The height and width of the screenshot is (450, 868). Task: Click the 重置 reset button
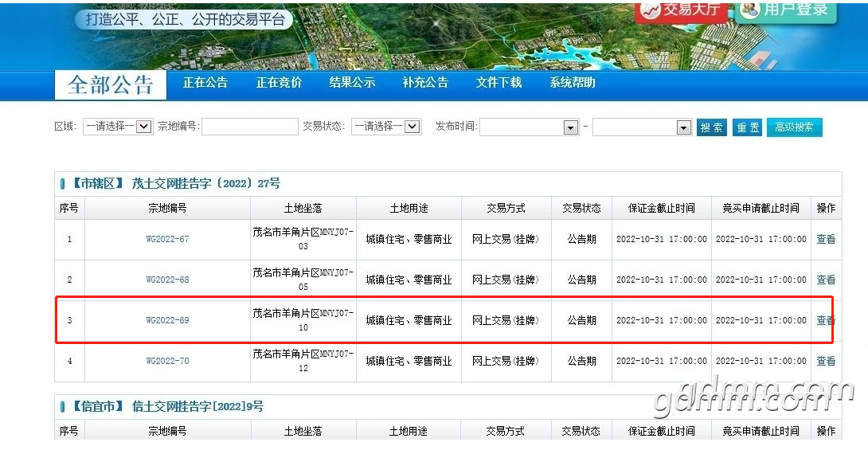click(747, 127)
